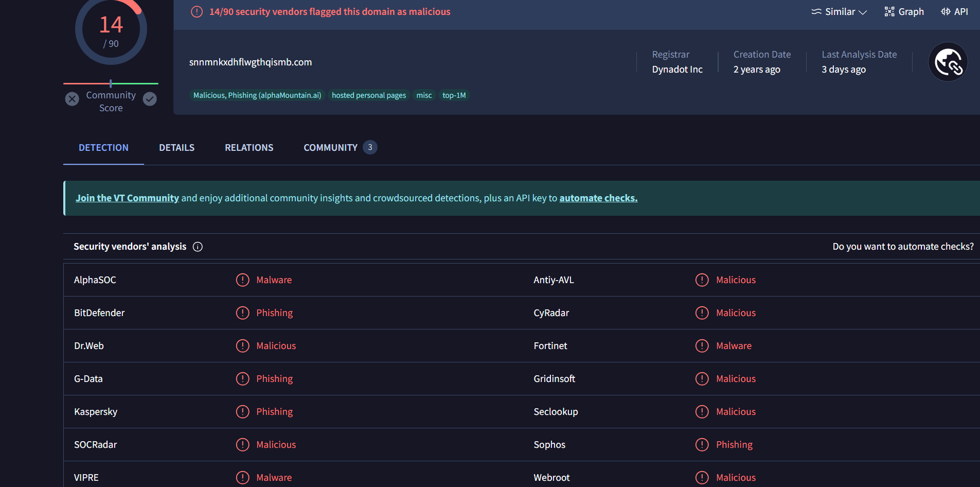
Task: Open the Graph view icon
Action: coord(889,12)
